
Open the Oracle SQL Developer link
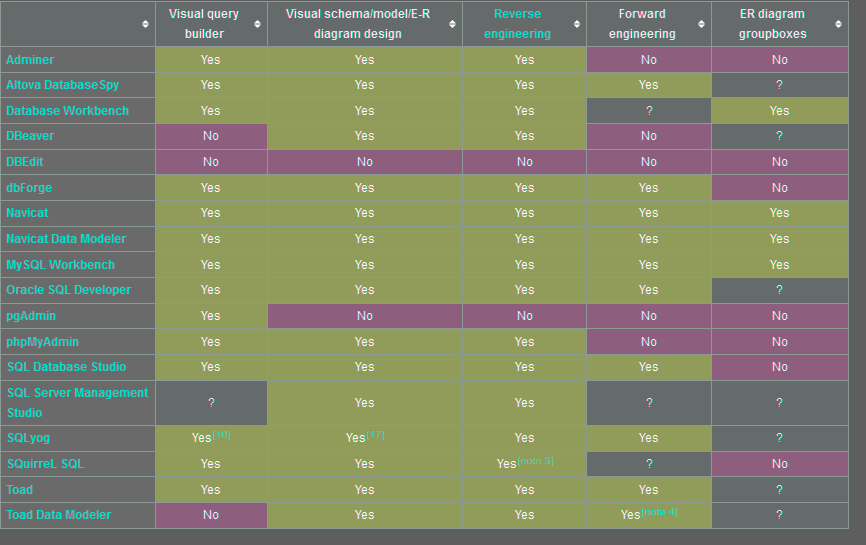[x=68, y=290]
